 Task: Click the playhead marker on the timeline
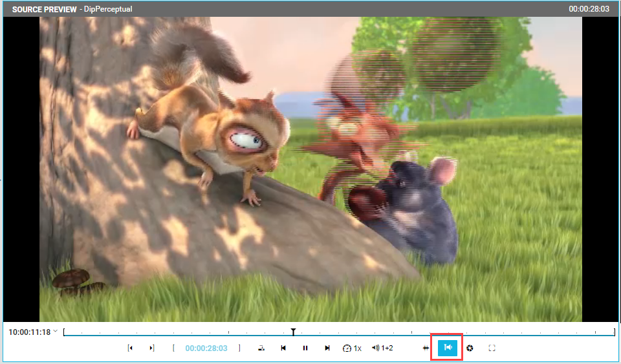tap(293, 332)
